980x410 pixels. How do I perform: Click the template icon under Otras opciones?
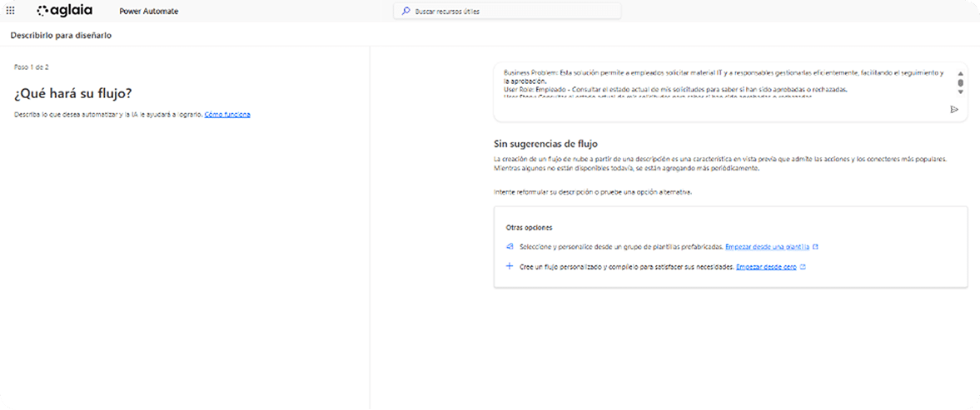pyautogui.click(x=510, y=247)
